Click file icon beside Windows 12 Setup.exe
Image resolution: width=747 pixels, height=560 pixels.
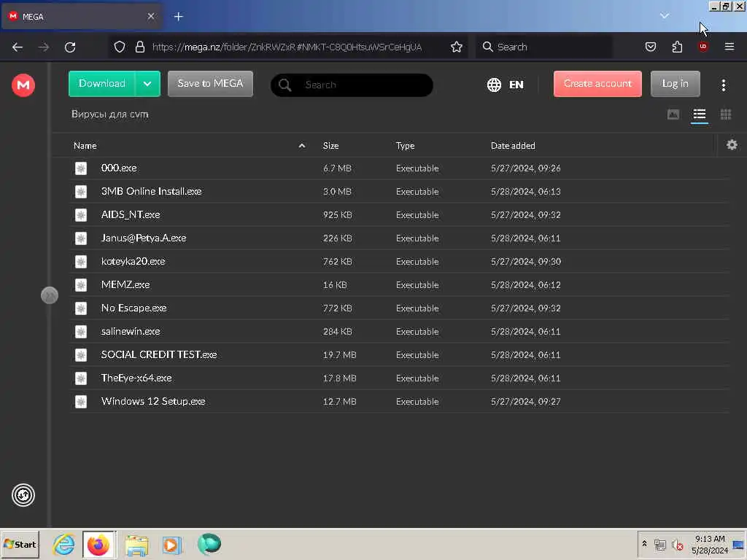coord(81,402)
